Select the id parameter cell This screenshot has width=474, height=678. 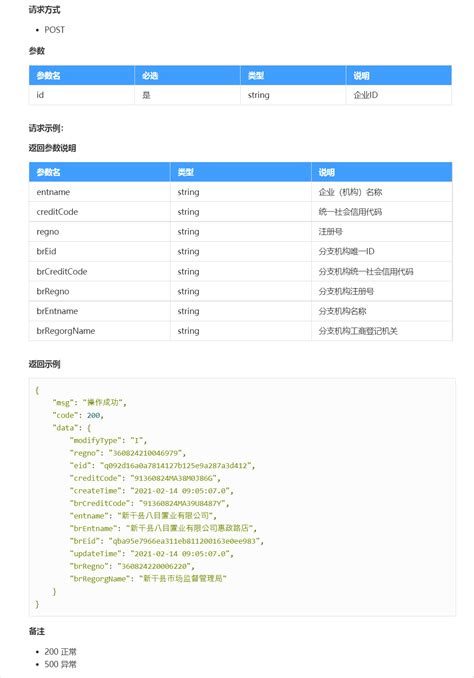tap(82, 95)
